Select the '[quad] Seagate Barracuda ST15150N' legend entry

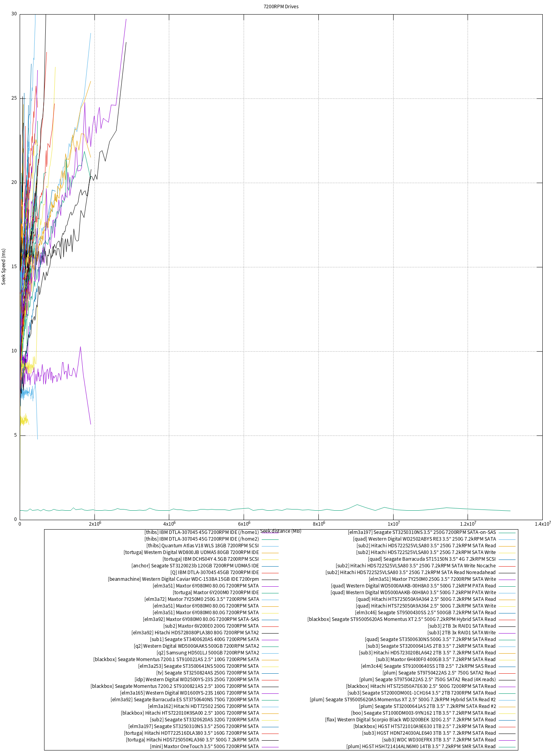pos(432,559)
